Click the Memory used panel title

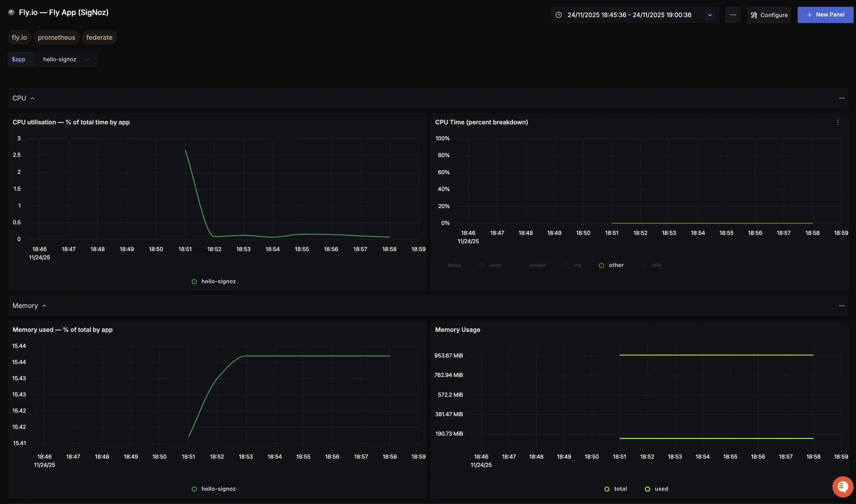tap(62, 330)
